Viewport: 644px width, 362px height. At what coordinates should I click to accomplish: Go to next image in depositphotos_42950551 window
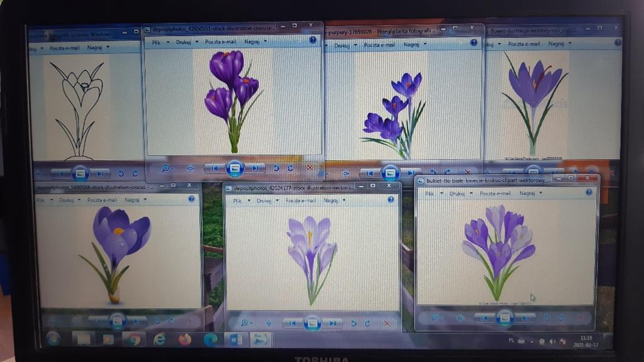click(255, 168)
